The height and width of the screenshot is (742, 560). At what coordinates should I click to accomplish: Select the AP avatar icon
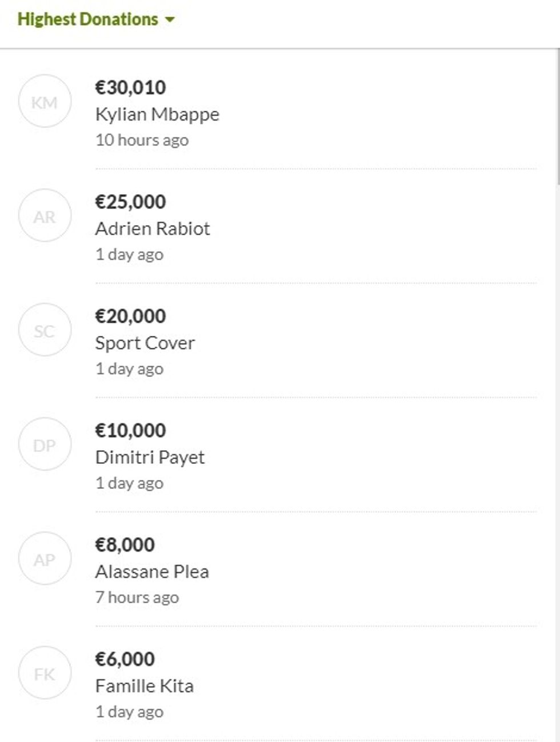point(45,559)
